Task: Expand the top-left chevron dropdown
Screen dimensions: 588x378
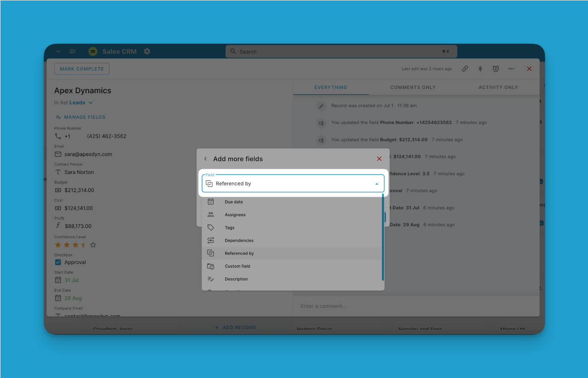Action: [58, 51]
